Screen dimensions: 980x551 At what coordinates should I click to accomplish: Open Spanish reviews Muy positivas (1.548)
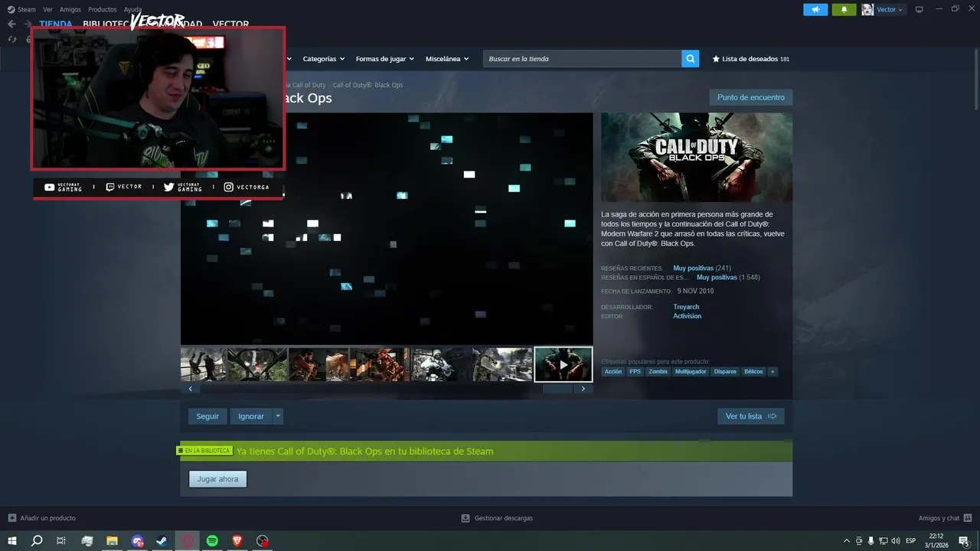[728, 278]
